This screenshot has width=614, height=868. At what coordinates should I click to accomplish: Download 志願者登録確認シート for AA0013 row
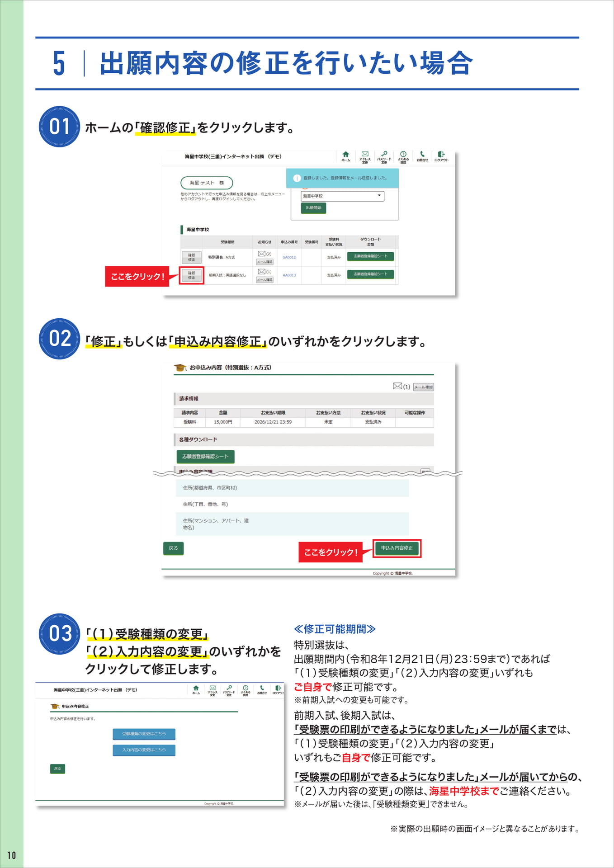[370, 274]
